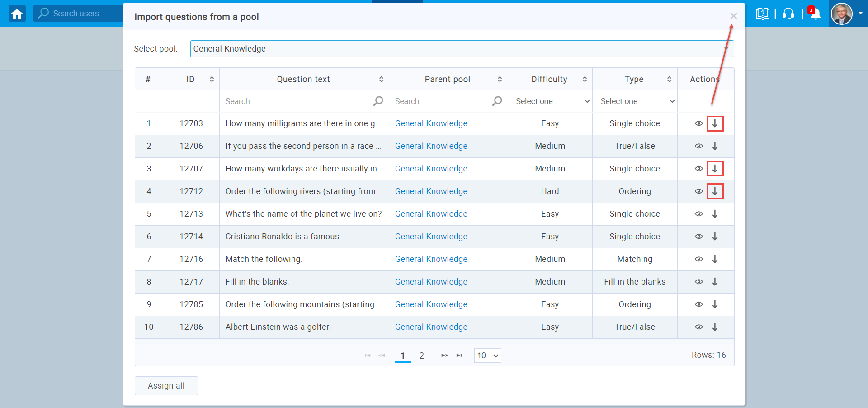
Task: Open the Type filter dropdown
Action: point(635,101)
